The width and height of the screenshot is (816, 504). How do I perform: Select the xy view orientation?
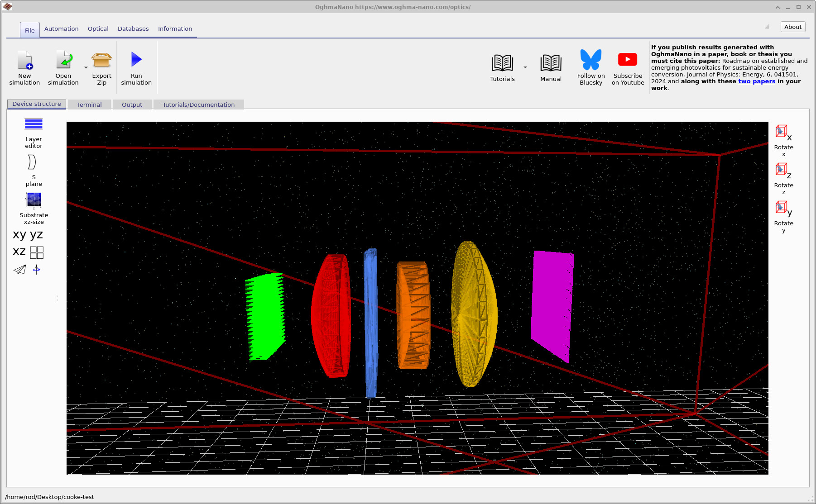[19, 234]
